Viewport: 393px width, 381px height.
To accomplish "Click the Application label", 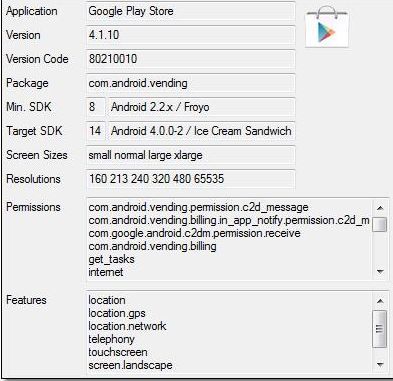I will pos(32,11).
